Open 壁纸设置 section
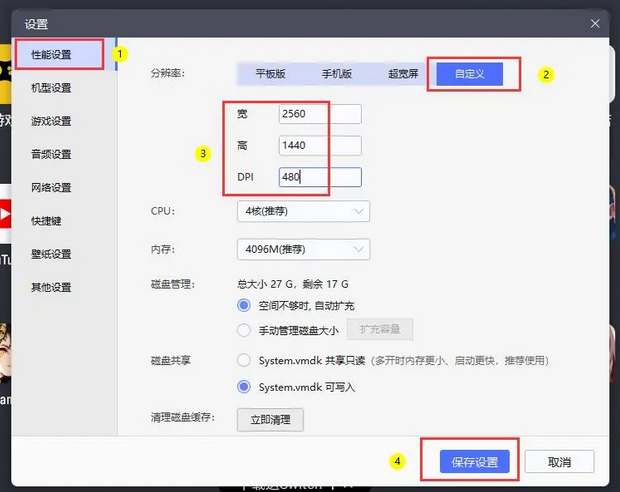620x492 pixels. point(52,254)
